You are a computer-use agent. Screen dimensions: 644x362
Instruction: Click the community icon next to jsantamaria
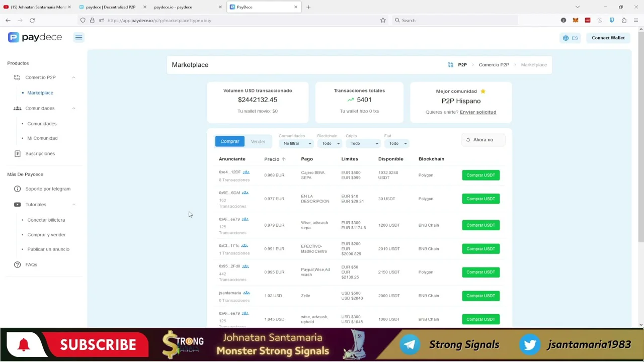[247, 293]
